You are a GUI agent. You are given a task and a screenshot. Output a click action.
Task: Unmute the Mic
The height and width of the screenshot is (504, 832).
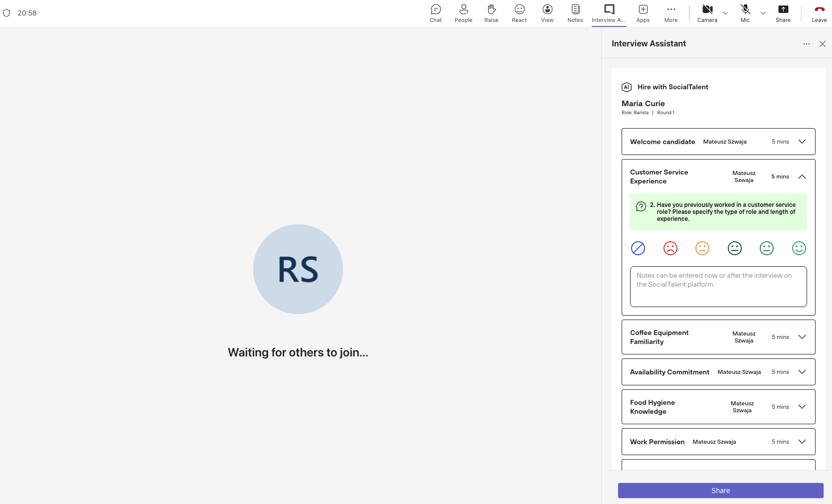[745, 13]
